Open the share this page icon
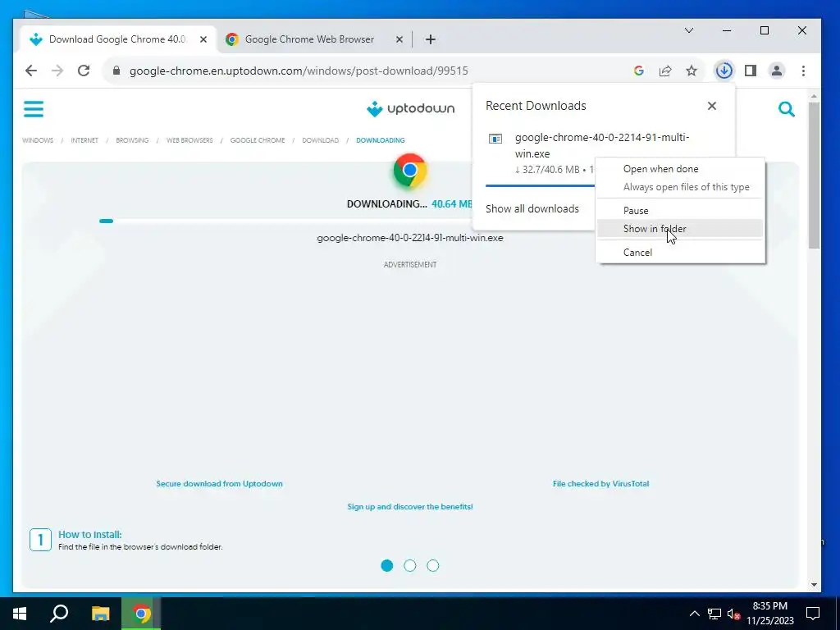 pyautogui.click(x=665, y=71)
